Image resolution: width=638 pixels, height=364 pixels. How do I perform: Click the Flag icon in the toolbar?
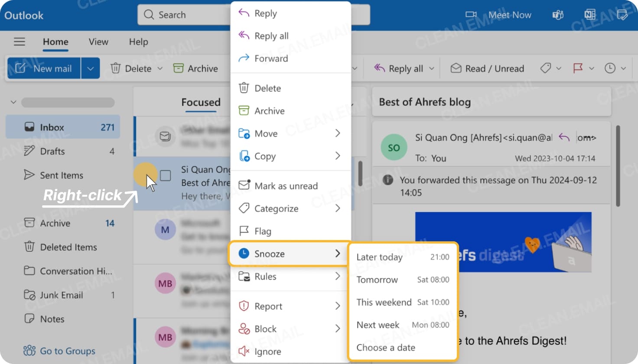(578, 68)
